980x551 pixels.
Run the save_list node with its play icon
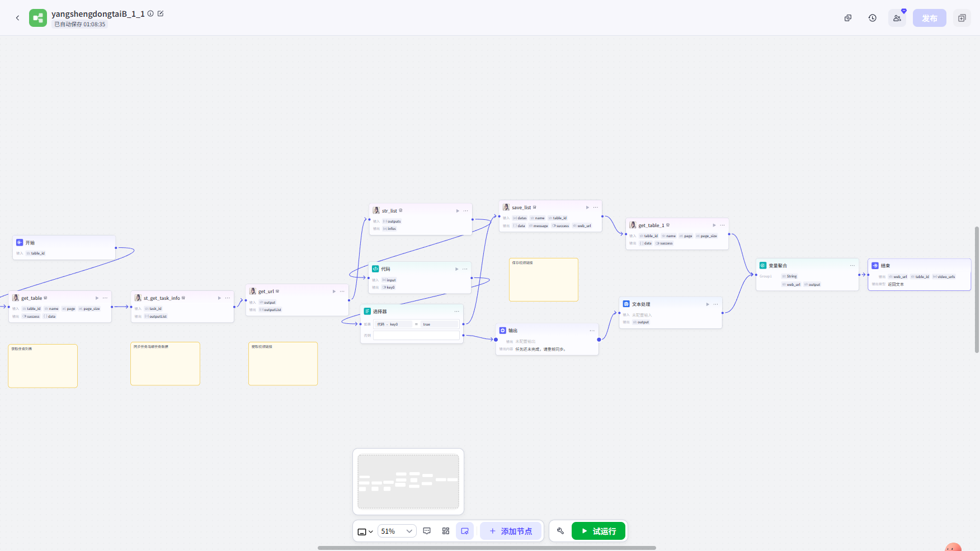click(x=587, y=208)
